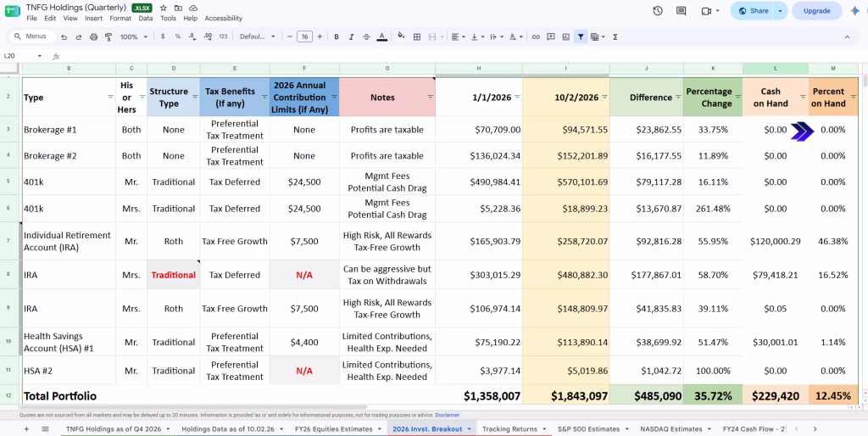Viewport: 868px width, 436px height.
Task: Open the Share options dropdown arrow
Action: click(x=781, y=10)
